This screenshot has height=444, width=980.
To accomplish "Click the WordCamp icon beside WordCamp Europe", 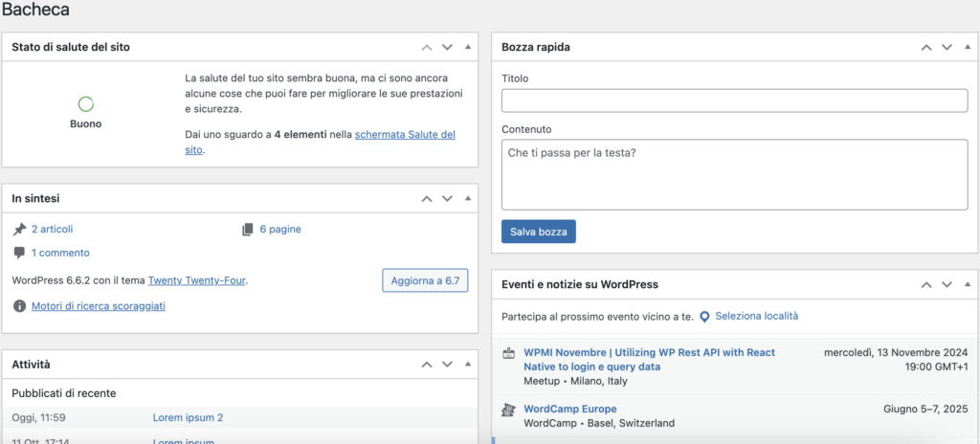I will point(509,410).
